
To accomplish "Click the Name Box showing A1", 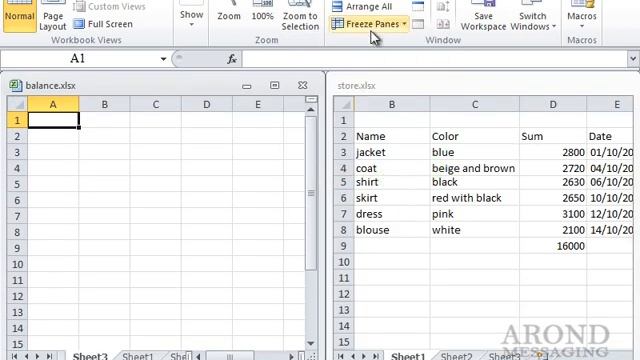I will tap(78, 59).
